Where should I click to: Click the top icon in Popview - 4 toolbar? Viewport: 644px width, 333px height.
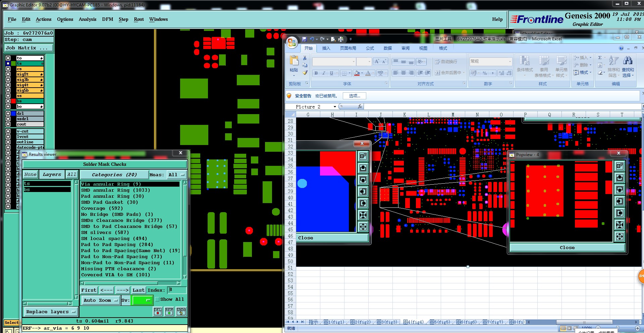[620, 166]
